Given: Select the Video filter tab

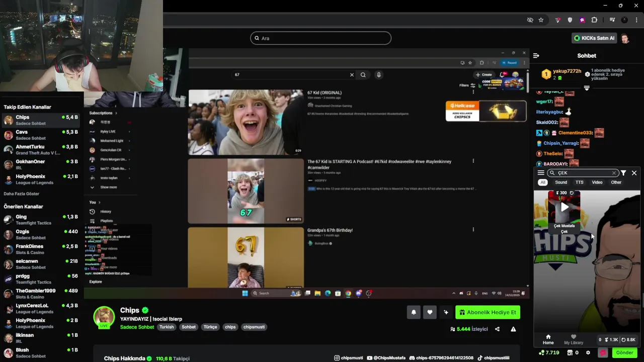Looking at the screenshot, I should 597,183.
